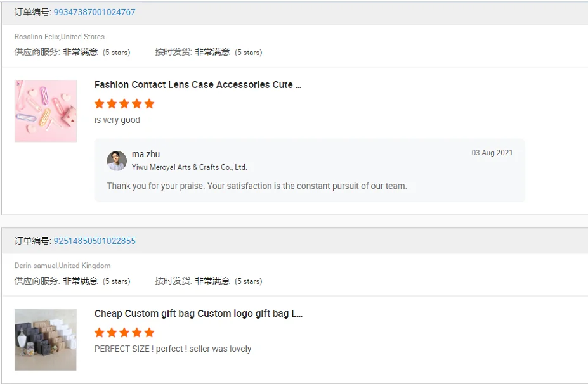Image resolution: width=588 pixels, height=384 pixels.
Task: Click first star of lens case rating
Action: (x=100, y=104)
